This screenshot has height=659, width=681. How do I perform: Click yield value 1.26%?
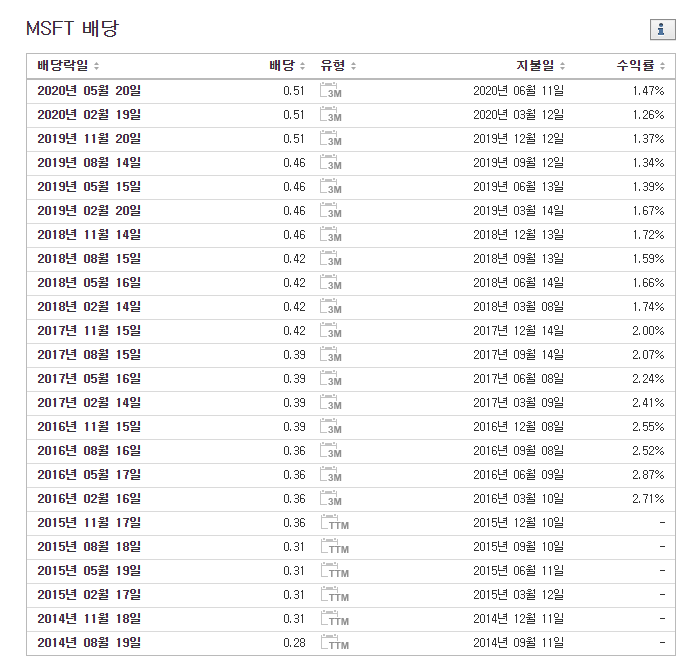[648, 115]
